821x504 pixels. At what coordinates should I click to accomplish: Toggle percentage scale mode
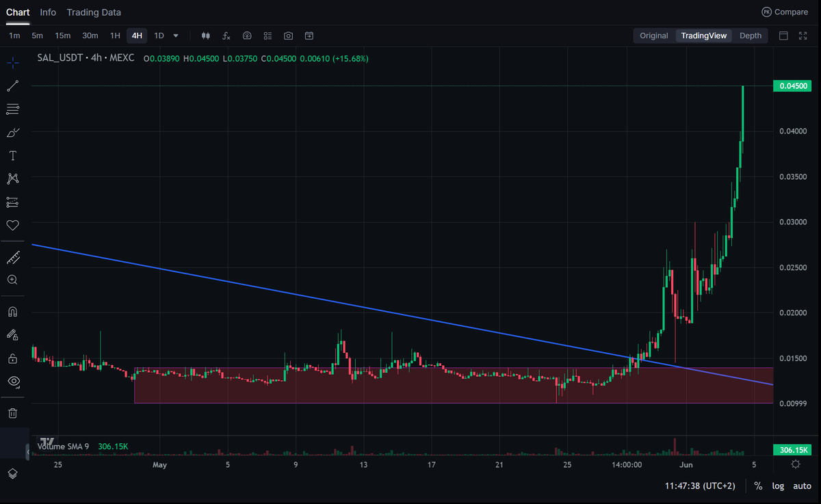[x=758, y=486]
